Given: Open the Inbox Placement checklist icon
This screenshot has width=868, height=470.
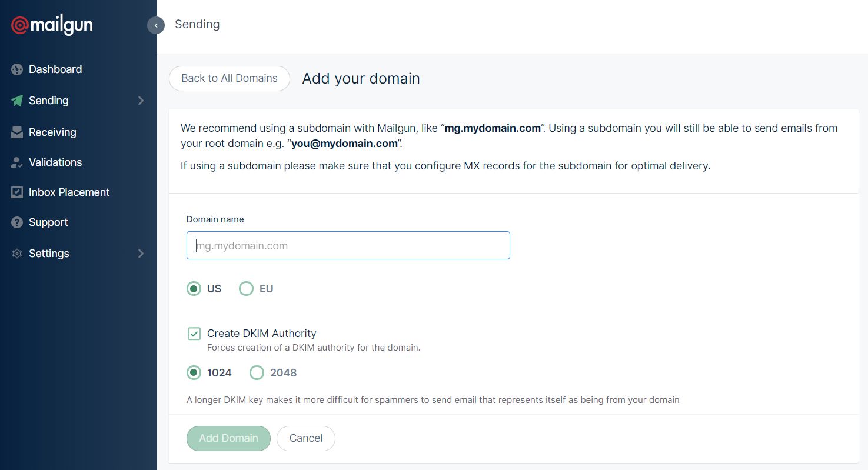Looking at the screenshot, I should [16, 192].
